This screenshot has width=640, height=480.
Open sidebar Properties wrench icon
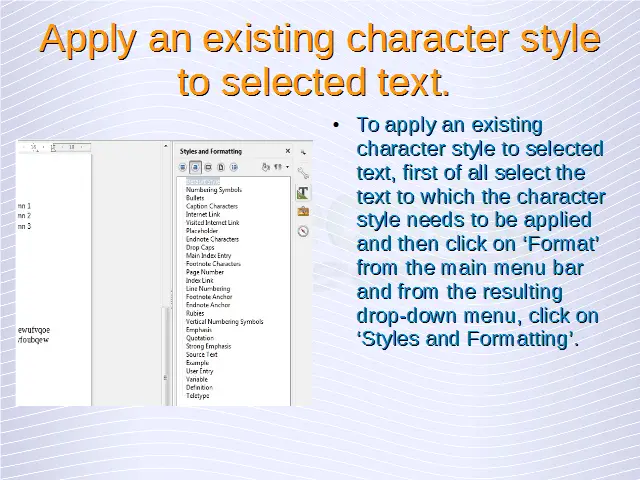click(x=302, y=173)
